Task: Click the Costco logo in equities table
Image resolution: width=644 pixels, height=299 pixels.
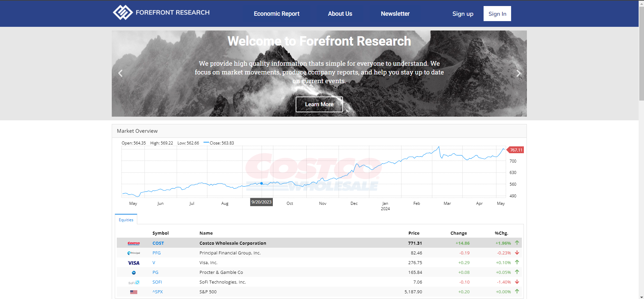Action: point(134,243)
